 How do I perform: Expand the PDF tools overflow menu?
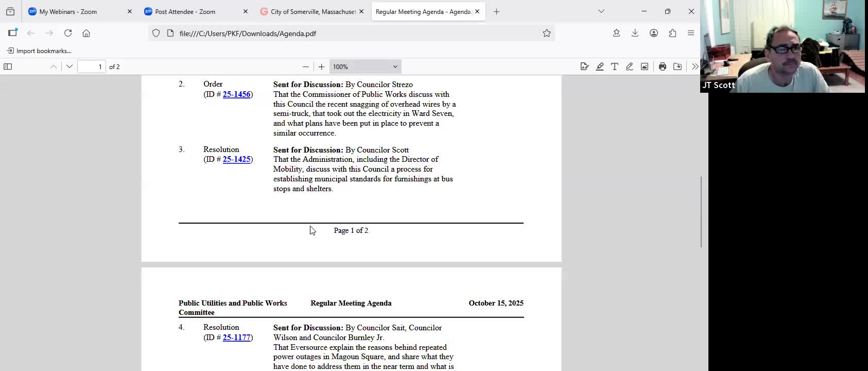coord(695,66)
